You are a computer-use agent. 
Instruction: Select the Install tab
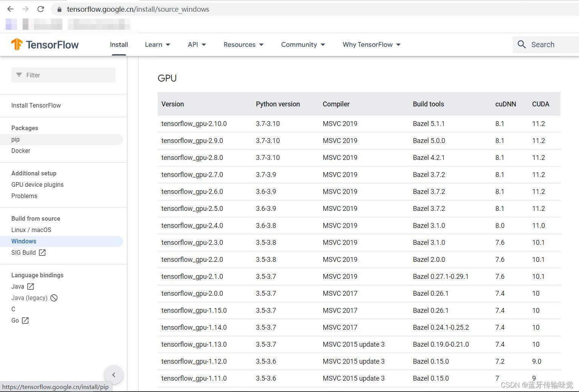click(119, 45)
